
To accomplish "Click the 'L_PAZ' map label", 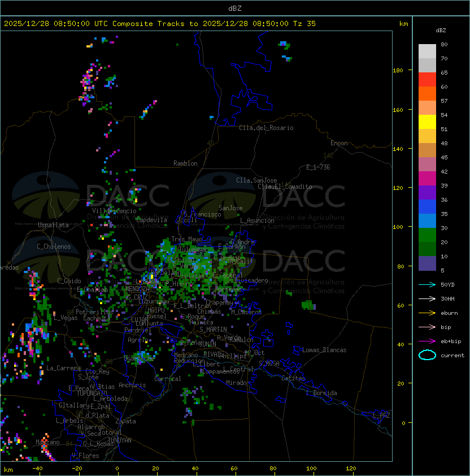I will [x=381, y=416].
